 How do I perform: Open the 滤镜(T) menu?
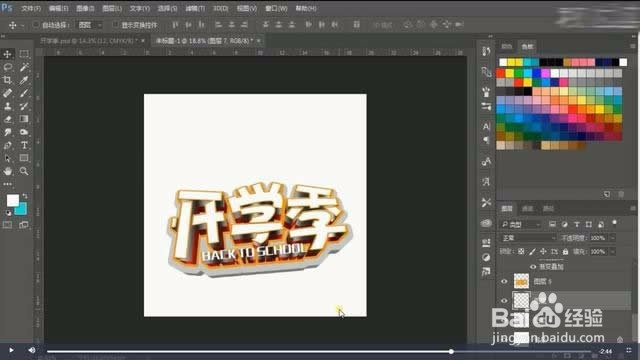195,8
